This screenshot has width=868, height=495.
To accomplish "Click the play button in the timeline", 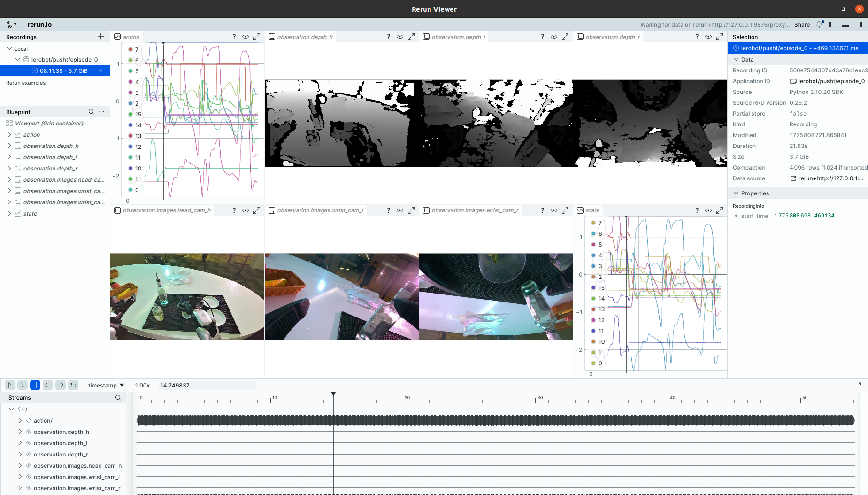I will point(9,385).
